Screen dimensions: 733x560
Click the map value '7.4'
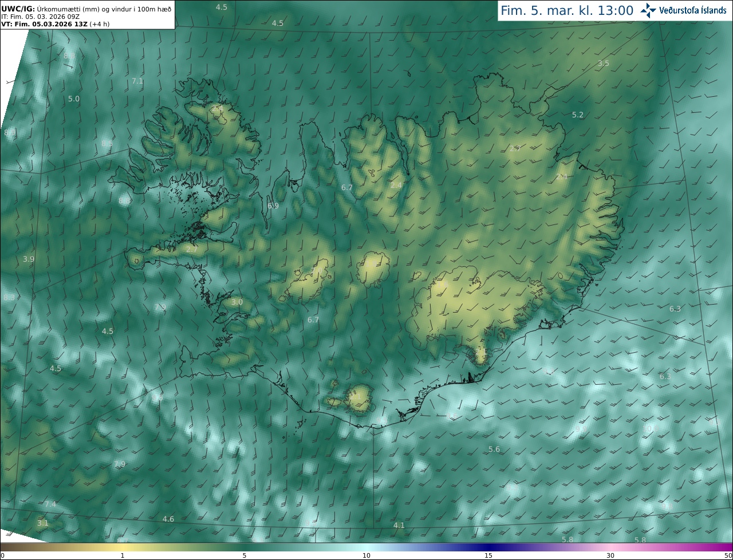pyautogui.click(x=50, y=504)
